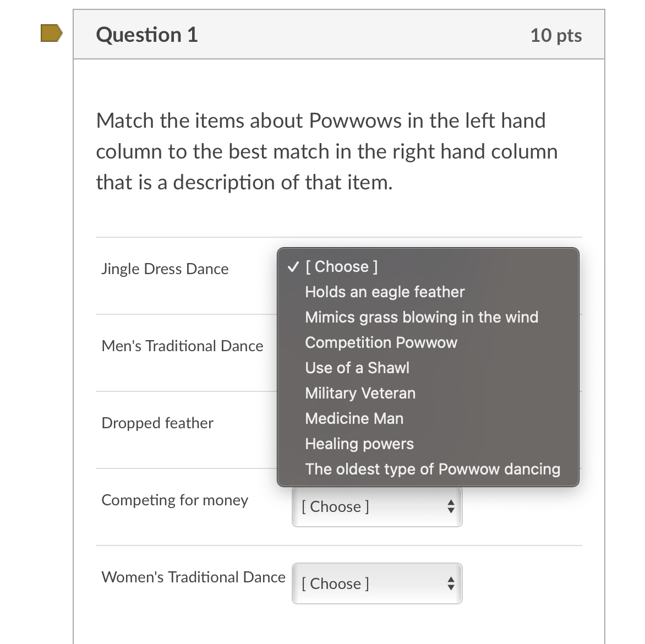Select 'Healing powers' from the open dropdown

click(359, 444)
